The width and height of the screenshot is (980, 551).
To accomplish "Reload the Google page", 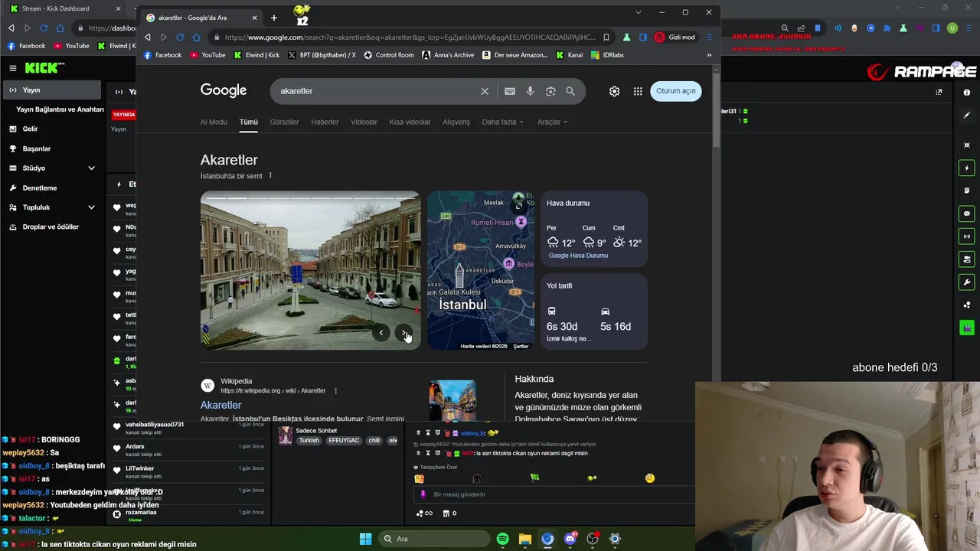I will click(180, 37).
